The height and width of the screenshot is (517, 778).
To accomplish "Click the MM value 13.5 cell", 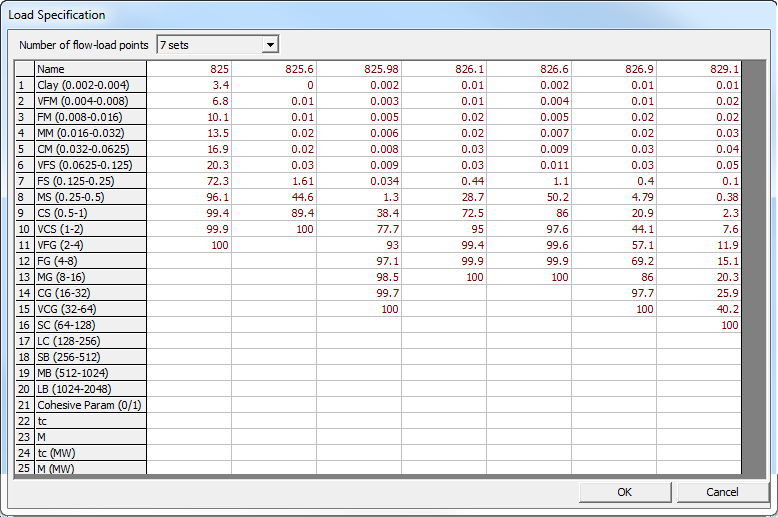I will point(189,133).
